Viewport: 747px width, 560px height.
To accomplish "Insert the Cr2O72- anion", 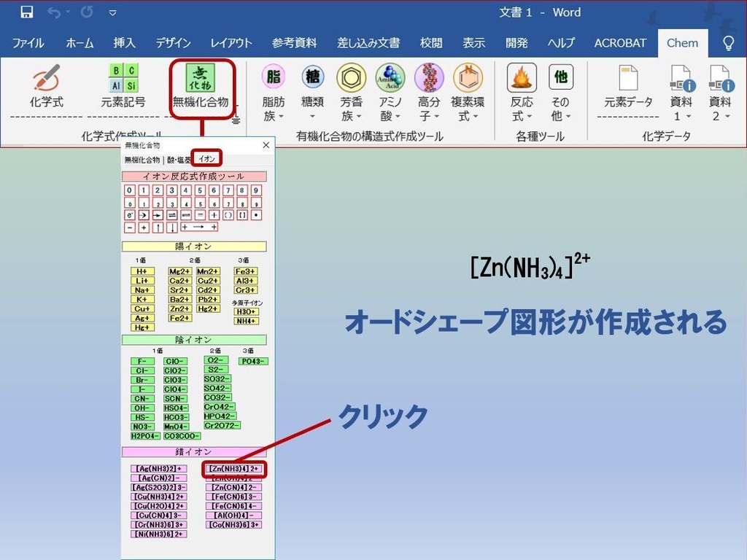I will (222, 426).
